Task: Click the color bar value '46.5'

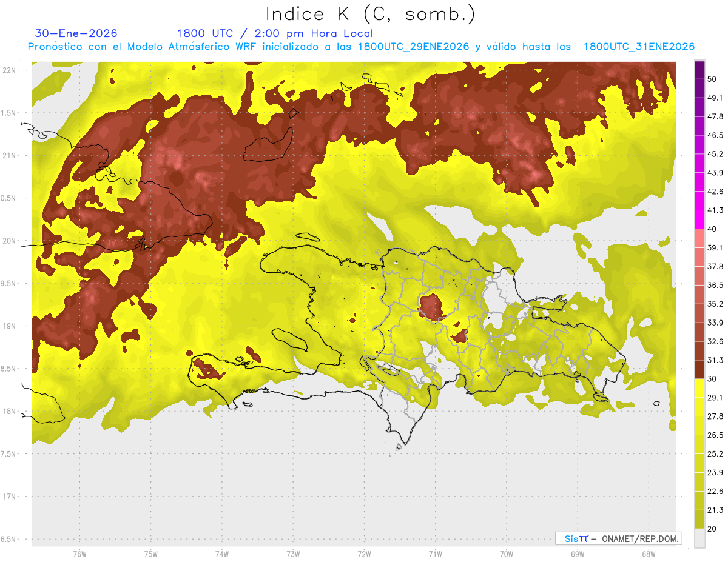Action: 715,135
